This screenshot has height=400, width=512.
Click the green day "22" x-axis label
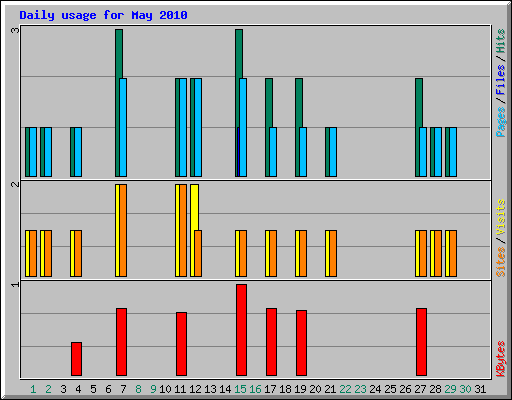[345, 389]
